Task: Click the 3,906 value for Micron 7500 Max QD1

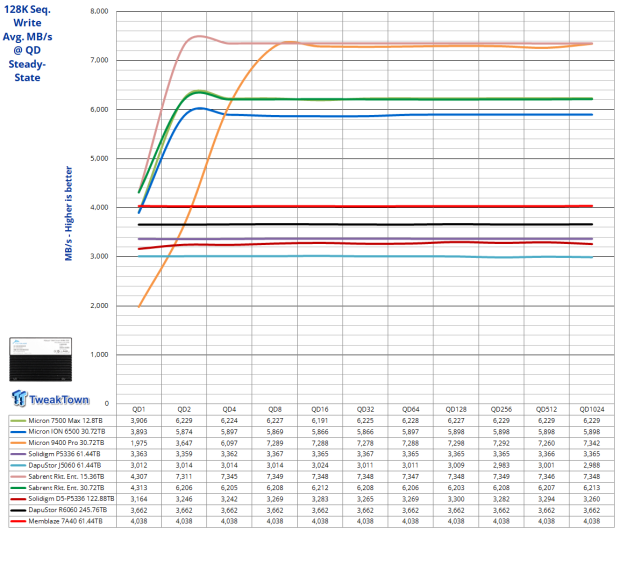Action: click(x=139, y=420)
